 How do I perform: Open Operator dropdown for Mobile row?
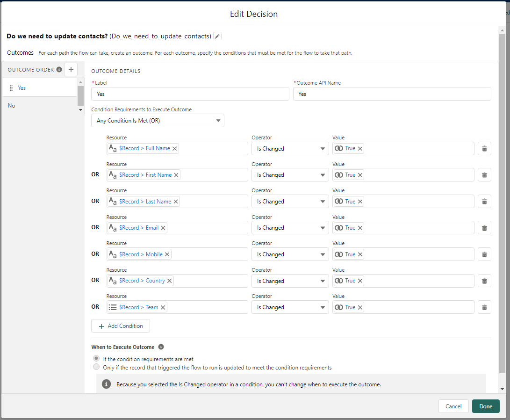click(x=290, y=254)
